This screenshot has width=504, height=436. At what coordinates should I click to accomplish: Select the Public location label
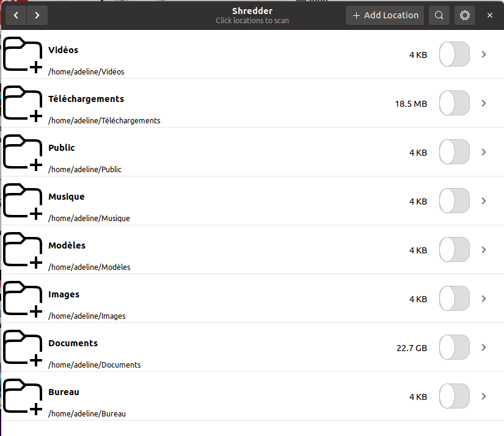tap(62, 148)
